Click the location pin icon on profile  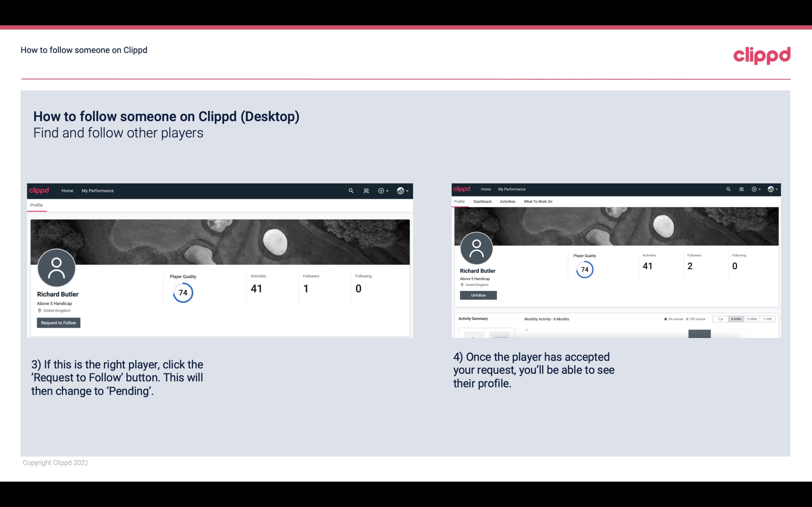(x=39, y=311)
